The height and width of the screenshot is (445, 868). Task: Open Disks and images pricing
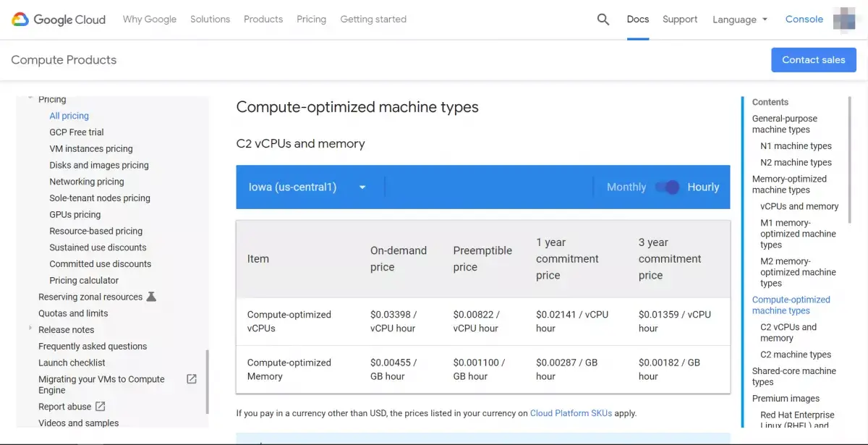[x=99, y=165]
